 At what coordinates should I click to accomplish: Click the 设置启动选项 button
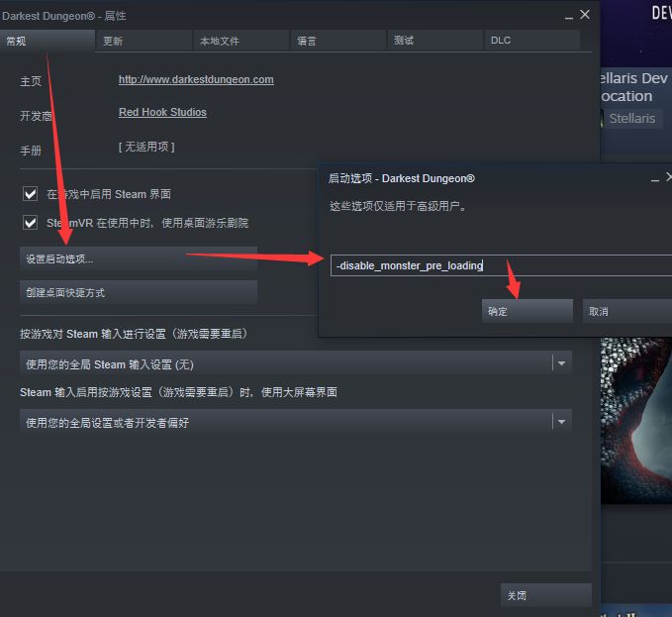point(138,258)
